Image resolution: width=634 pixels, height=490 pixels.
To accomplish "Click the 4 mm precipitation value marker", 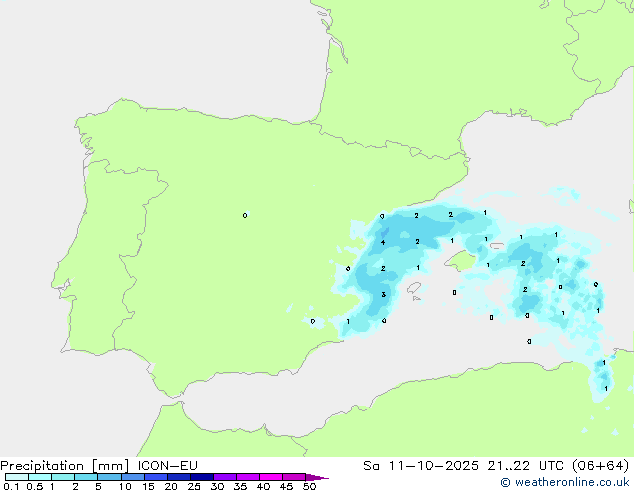I will [x=383, y=242].
